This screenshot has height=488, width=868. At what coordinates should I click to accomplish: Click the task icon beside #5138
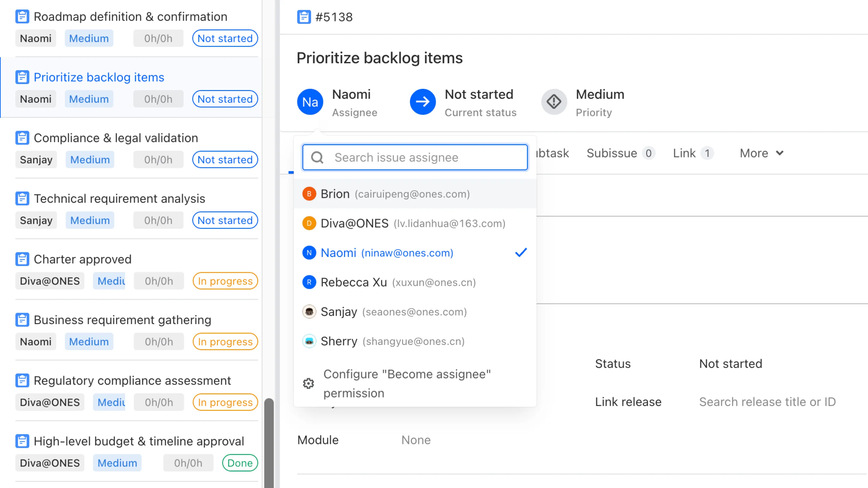303,17
